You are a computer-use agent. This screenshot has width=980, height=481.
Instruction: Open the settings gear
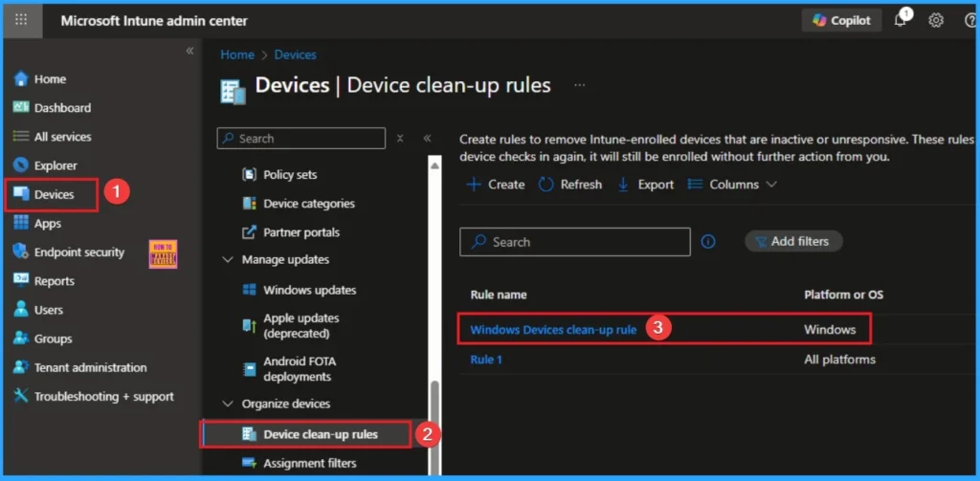point(936,21)
